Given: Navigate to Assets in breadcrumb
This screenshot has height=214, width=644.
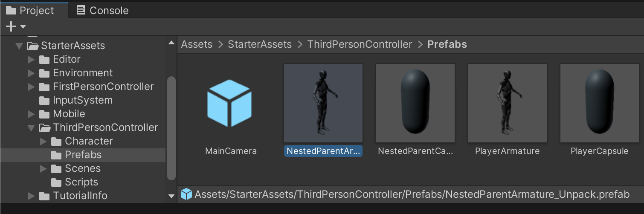Looking at the screenshot, I should 197,44.
